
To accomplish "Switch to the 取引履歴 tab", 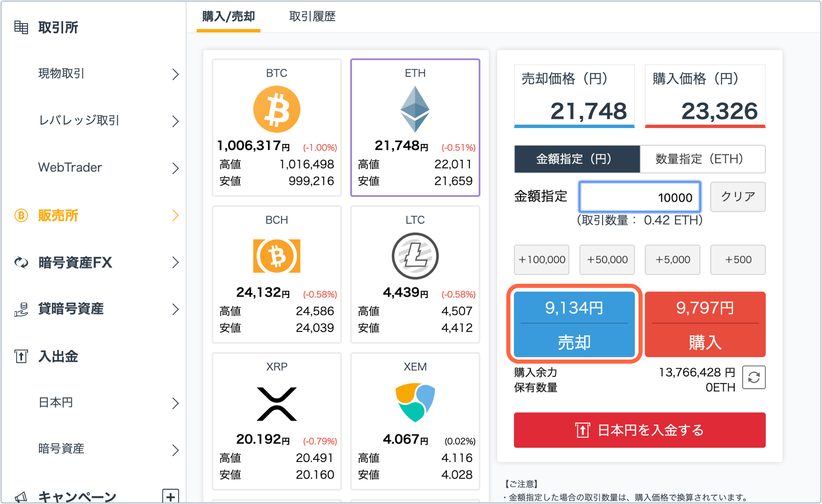I will click(x=312, y=17).
